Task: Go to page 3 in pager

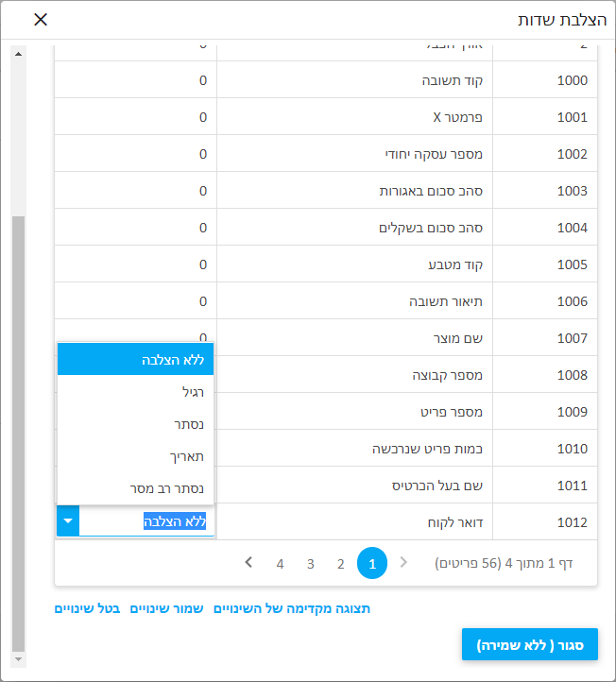Action: point(310,564)
